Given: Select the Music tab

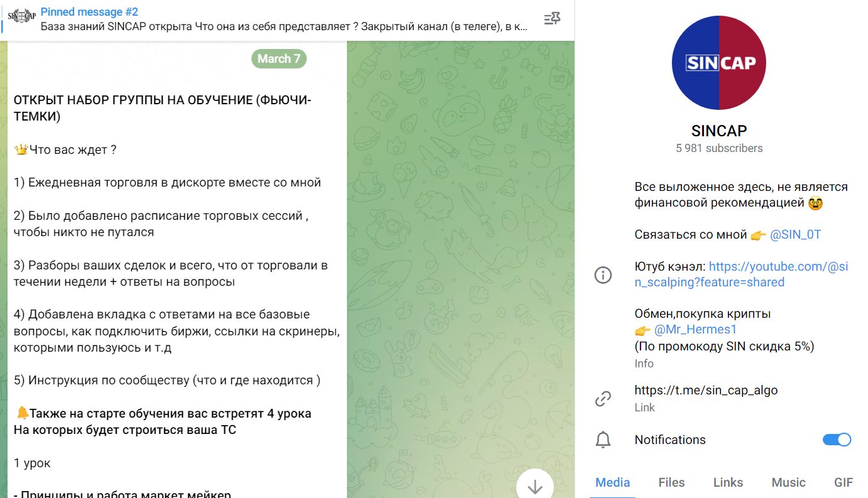Looking at the screenshot, I should point(788,482).
